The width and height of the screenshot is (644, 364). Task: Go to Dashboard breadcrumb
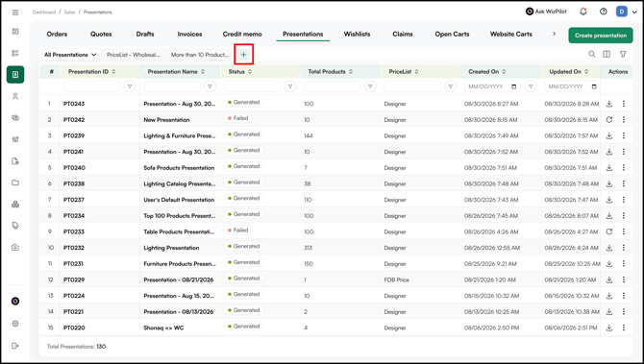click(x=44, y=12)
